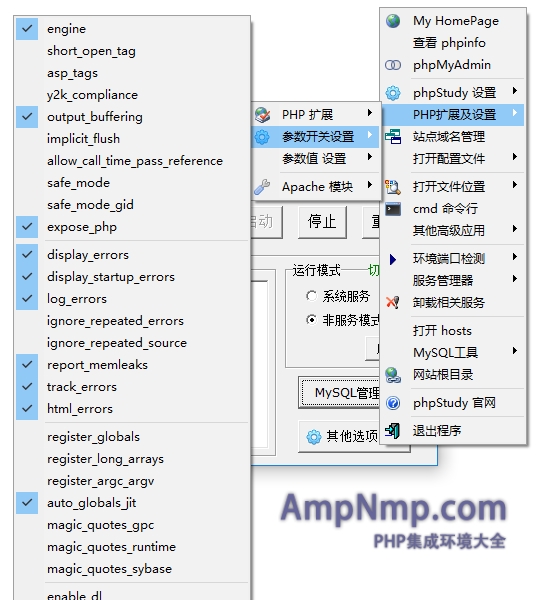The height and width of the screenshot is (600, 556).
Task: Toggle auto_globals_jit off
Action: pos(132,503)
